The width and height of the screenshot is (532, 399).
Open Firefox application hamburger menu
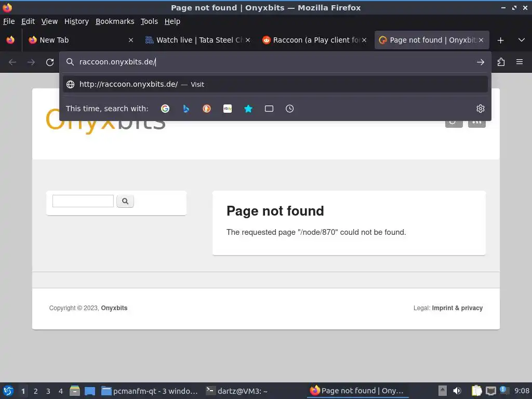[x=520, y=62]
